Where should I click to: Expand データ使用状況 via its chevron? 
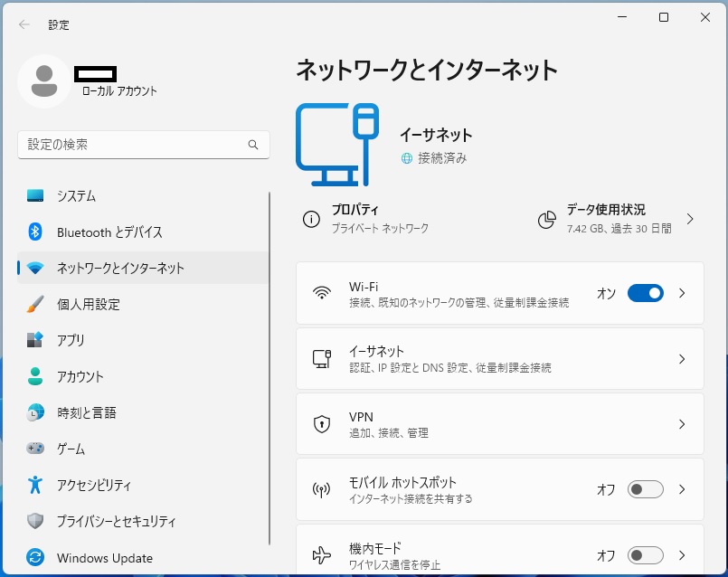(690, 219)
